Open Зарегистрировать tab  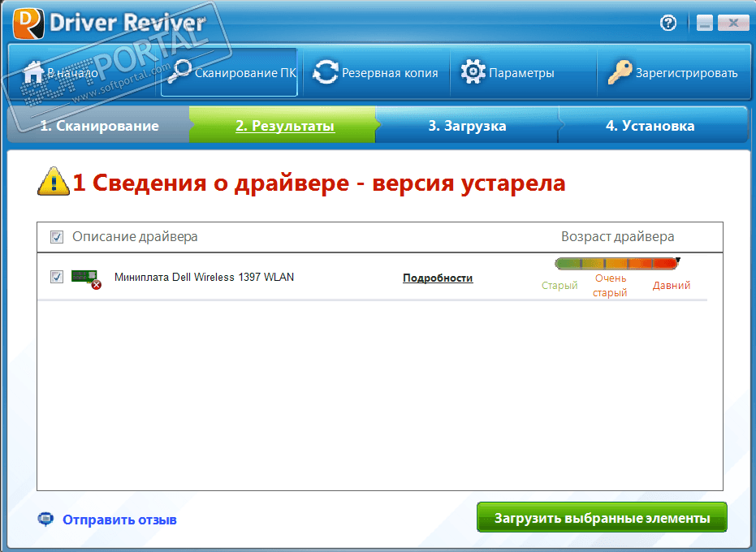click(673, 72)
